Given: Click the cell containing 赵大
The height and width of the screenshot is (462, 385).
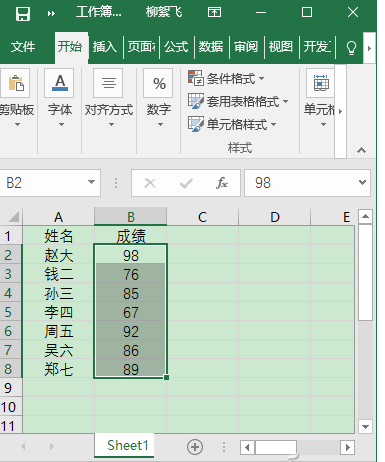Looking at the screenshot, I should click(58, 255).
